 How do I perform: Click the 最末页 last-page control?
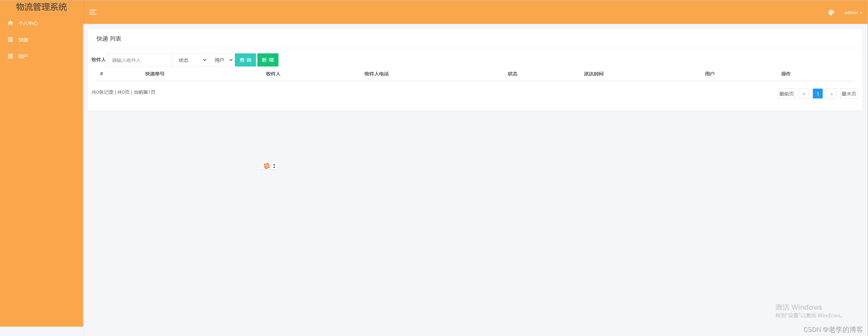(x=849, y=94)
